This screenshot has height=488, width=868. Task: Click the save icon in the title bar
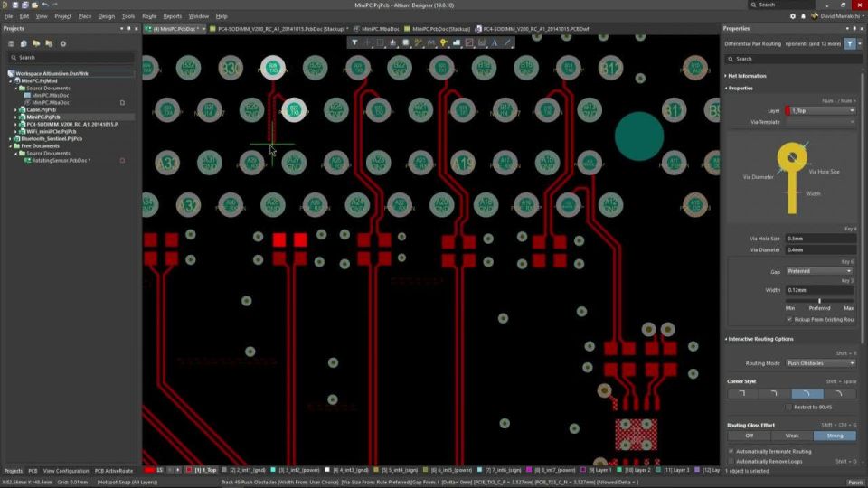[x=15, y=5]
